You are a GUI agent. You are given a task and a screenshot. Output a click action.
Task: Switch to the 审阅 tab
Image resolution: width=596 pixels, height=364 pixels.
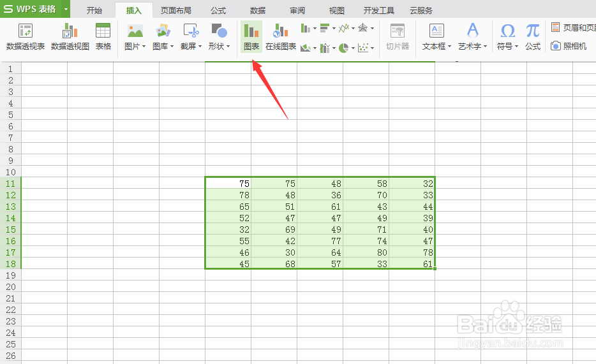[297, 11]
